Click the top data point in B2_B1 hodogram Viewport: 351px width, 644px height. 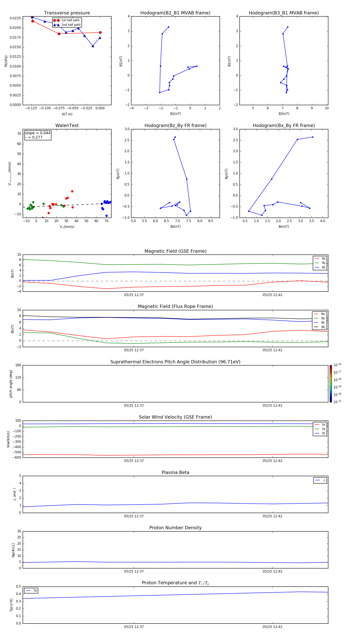click(168, 27)
